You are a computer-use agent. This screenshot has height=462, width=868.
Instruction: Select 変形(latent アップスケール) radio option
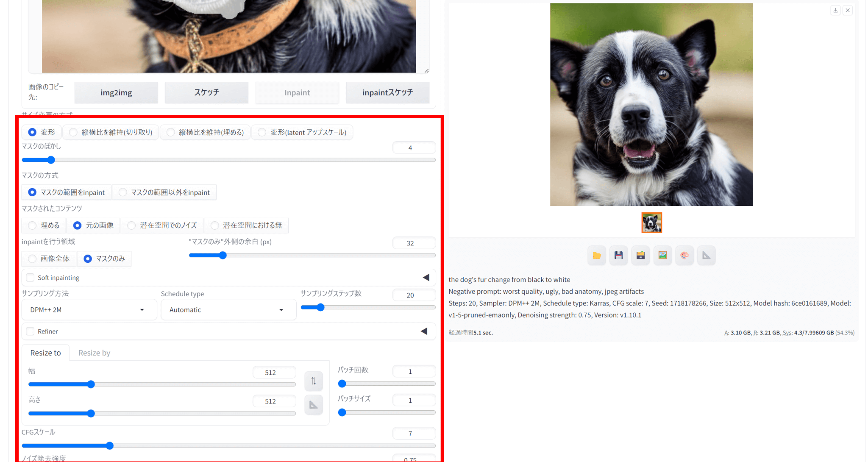tap(302, 132)
